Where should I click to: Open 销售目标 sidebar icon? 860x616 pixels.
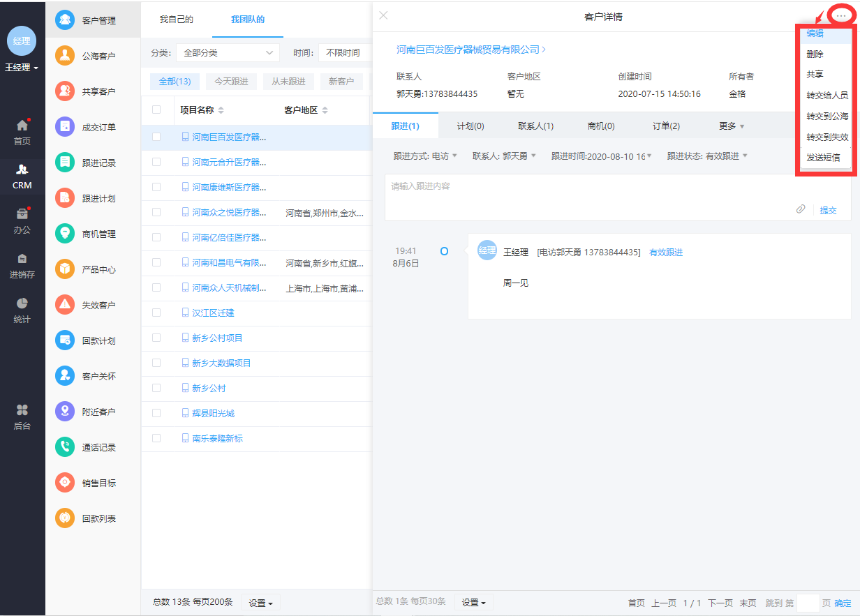(x=65, y=483)
